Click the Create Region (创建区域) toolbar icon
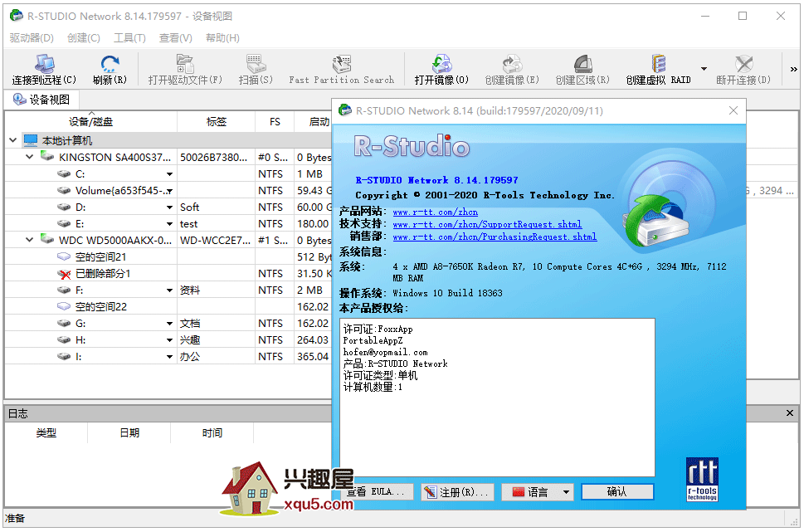Viewport: 804px width, 532px height. [582, 64]
